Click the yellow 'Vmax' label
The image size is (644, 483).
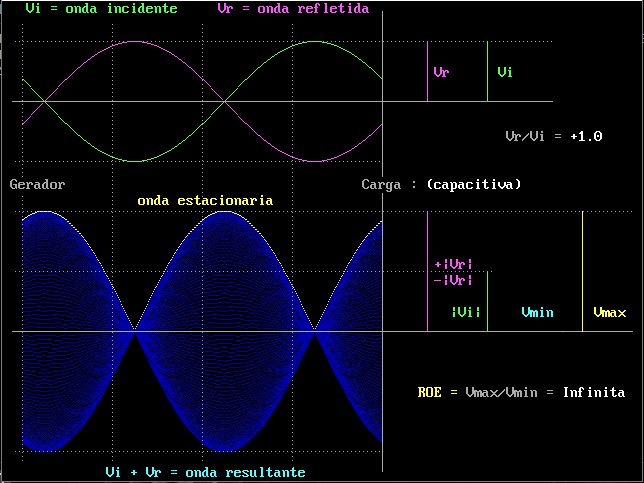610,313
